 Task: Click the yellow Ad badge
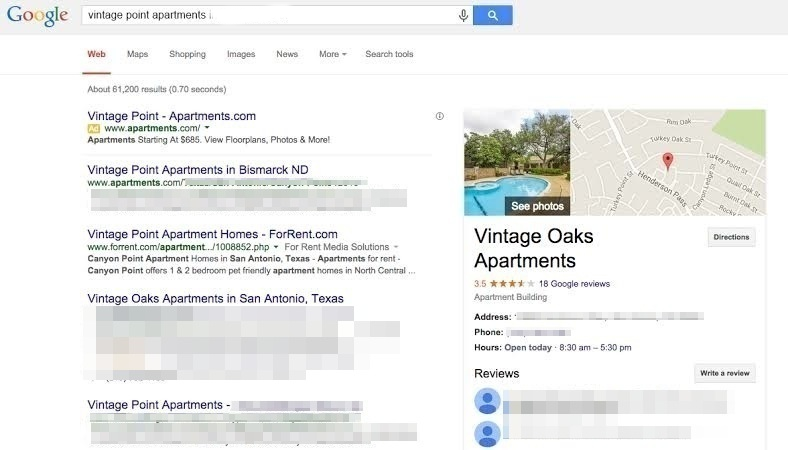(93, 128)
